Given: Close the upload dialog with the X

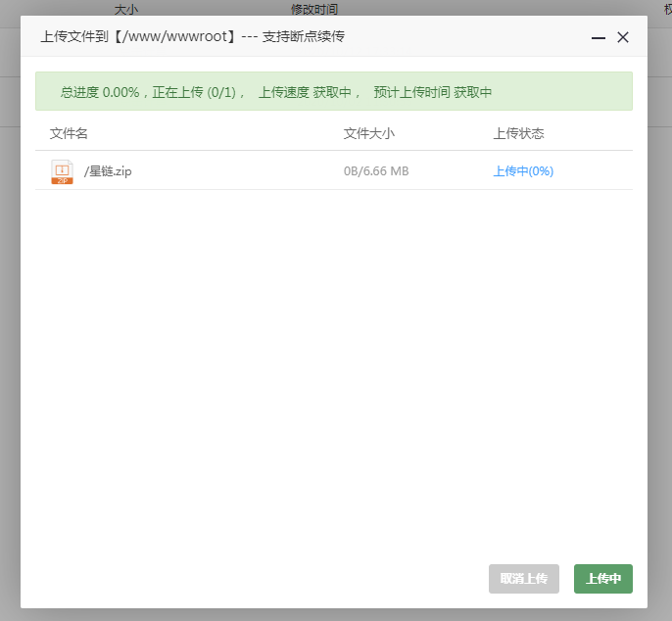Looking at the screenshot, I should tap(623, 37).
